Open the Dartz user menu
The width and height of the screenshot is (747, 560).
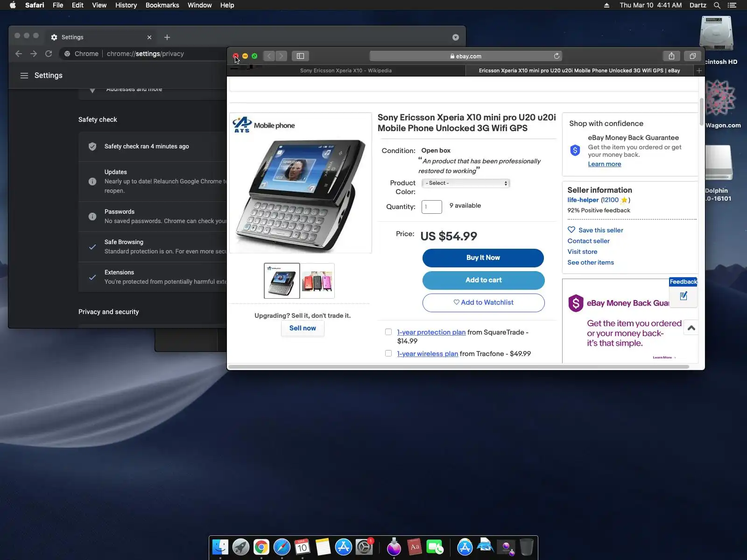(x=698, y=5)
